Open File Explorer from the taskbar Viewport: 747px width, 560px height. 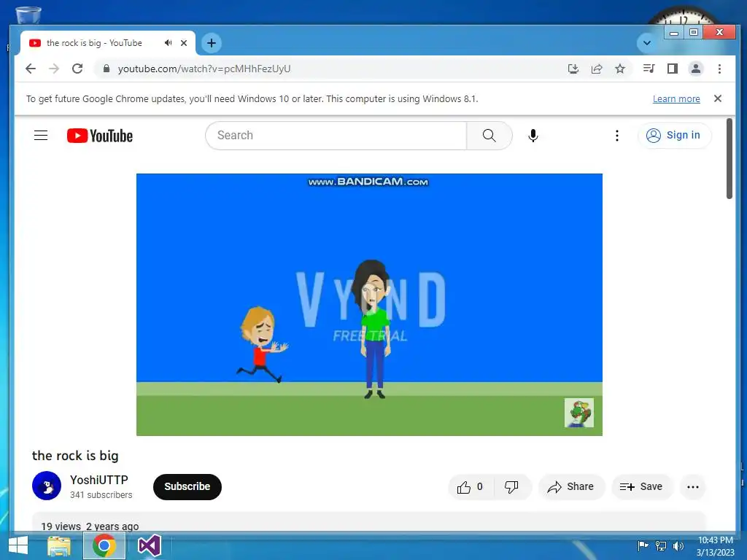point(59,545)
